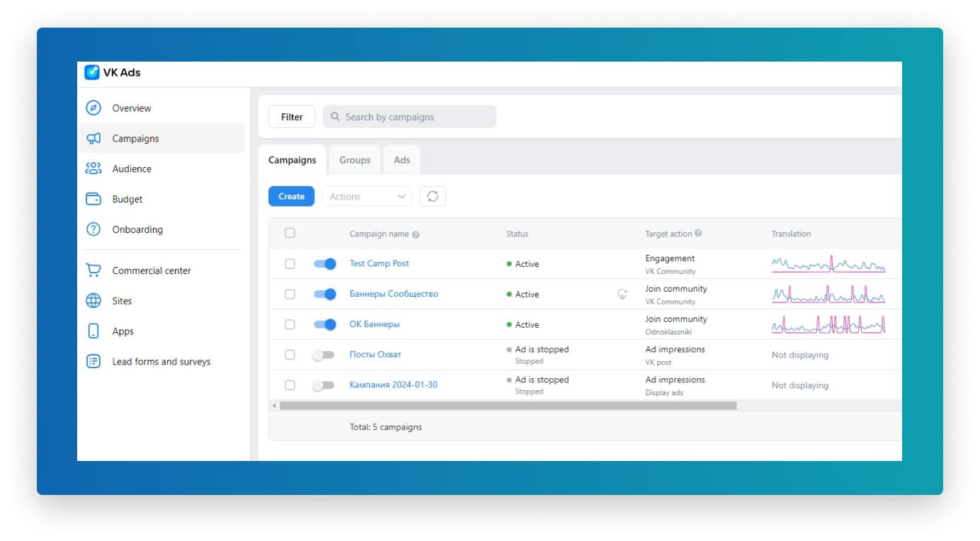Check the select-all campaigns header checkbox

coord(290,234)
